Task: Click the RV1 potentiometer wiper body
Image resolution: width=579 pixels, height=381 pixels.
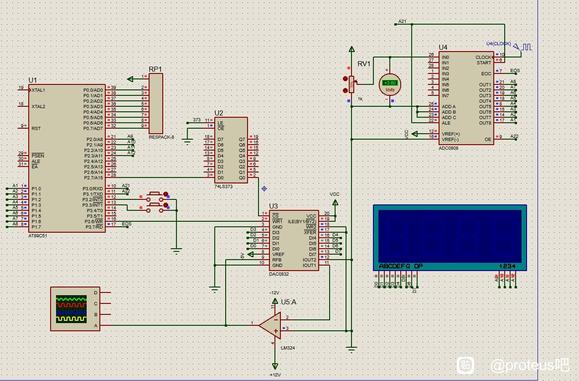Action: pyautogui.click(x=352, y=85)
